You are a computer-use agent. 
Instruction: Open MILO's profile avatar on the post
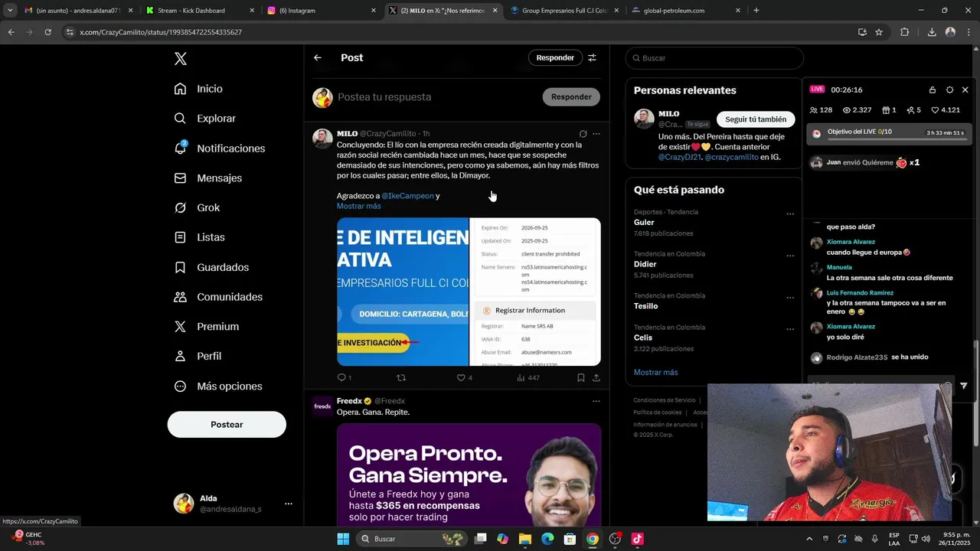pyautogui.click(x=322, y=139)
